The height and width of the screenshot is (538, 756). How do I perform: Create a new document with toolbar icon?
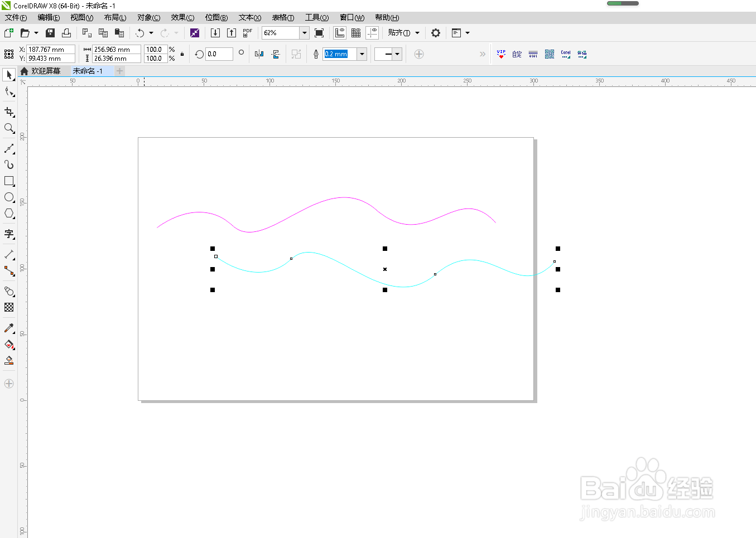coord(9,33)
